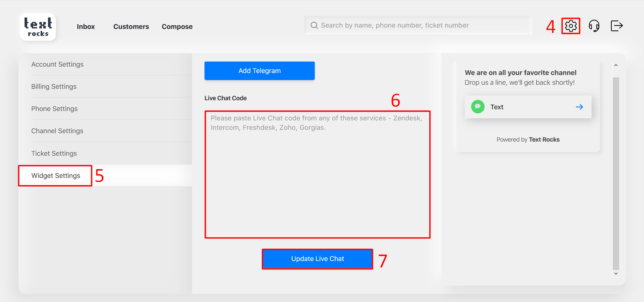Click the headset support icon
644x302 pixels.
(x=594, y=26)
